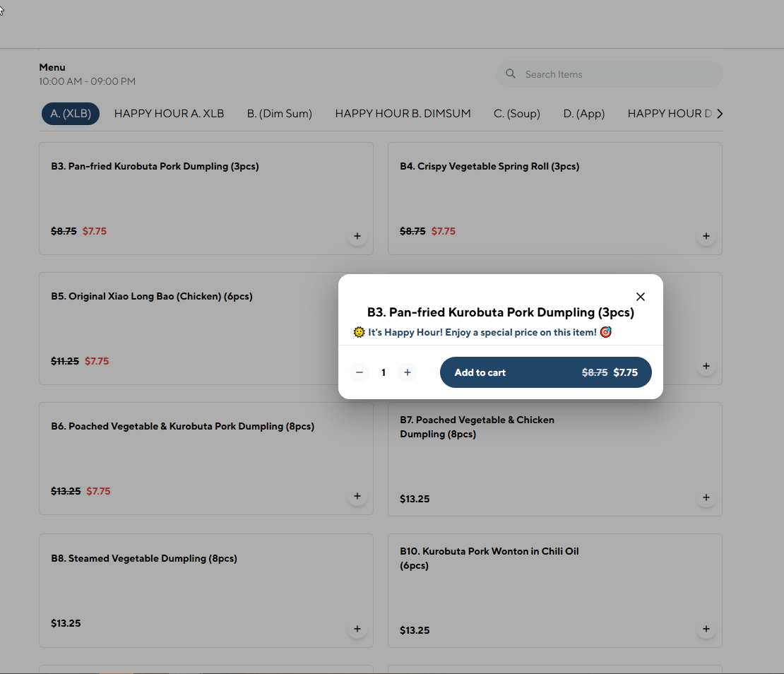This screenshot has height=674, width=784.
Task: Close the B3 dumpling dialog
Action: (x=640, y=297)
